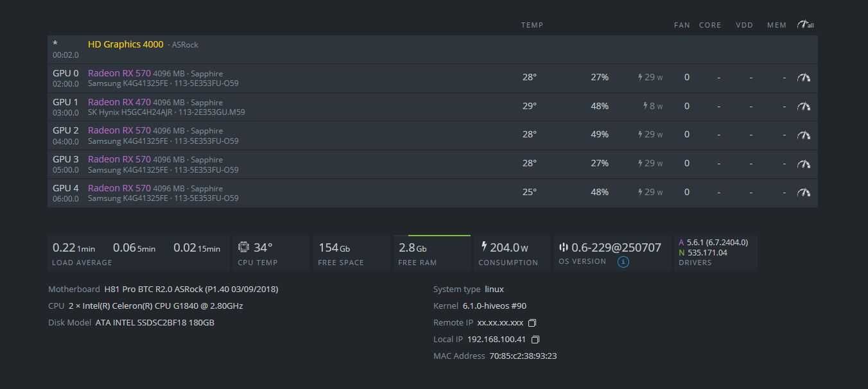Copy the Remote IP address
This screenshot has width=868, height=389.
532,323
